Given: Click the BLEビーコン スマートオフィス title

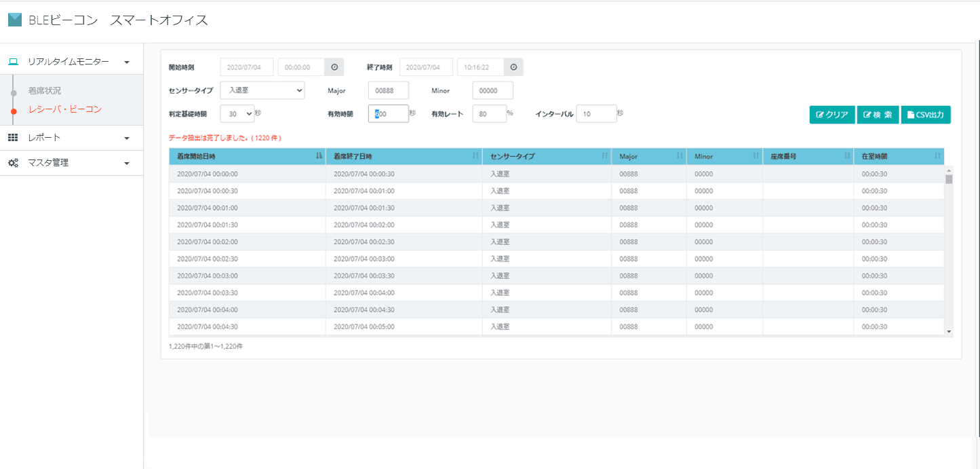Looking at the screenshot, I should 118,20.
